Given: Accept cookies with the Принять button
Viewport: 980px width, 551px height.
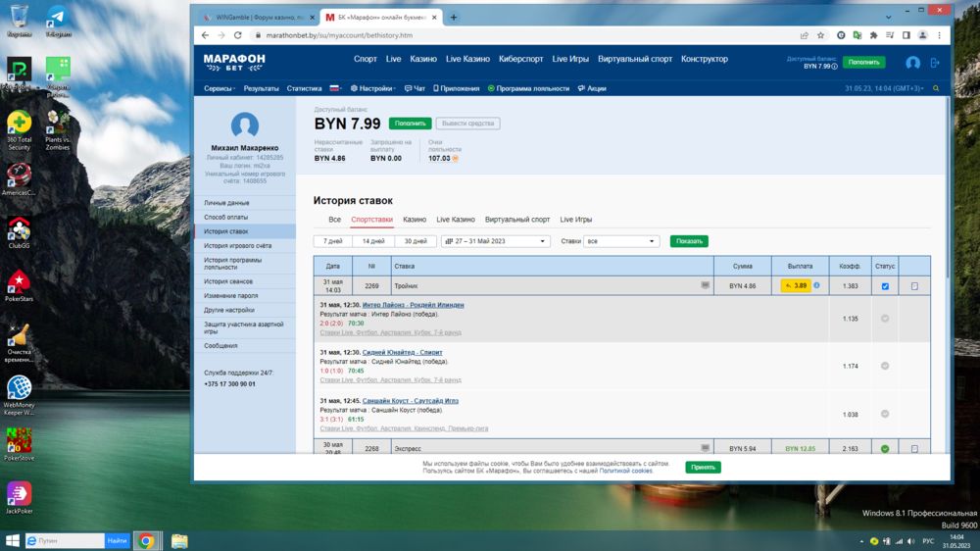Looking at the screenshot, I should coord(703,467).
